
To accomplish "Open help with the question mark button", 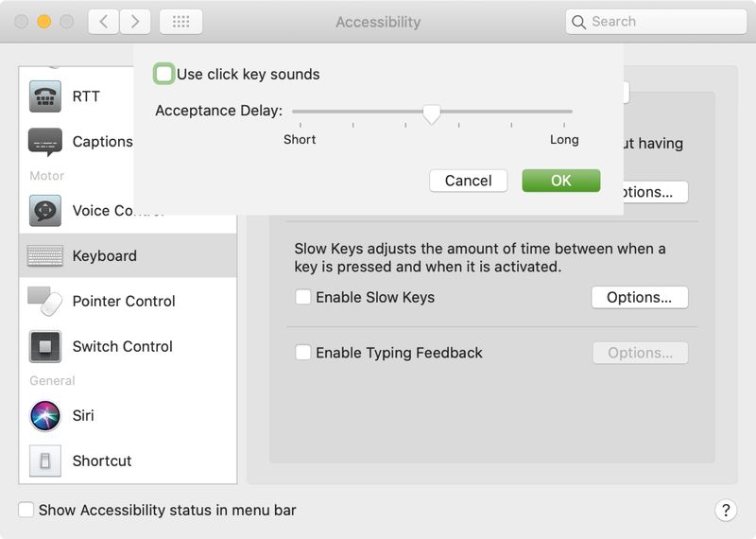I will pos(726,510).
